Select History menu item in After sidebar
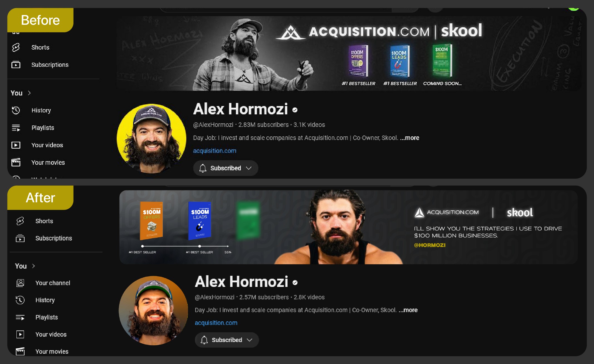Viewport: 594px width, 364px height. 45,300
